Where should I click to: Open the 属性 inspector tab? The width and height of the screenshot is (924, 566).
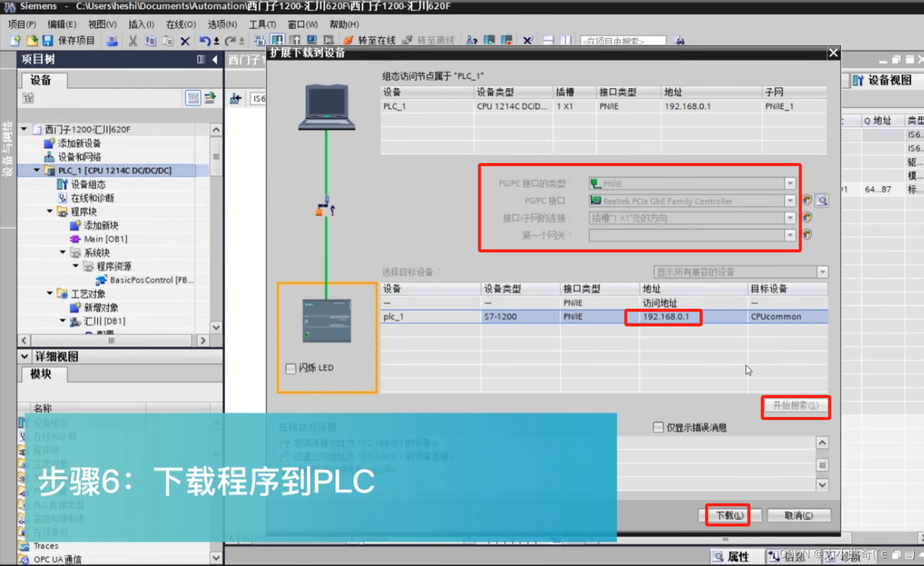(x=731, y=556)
